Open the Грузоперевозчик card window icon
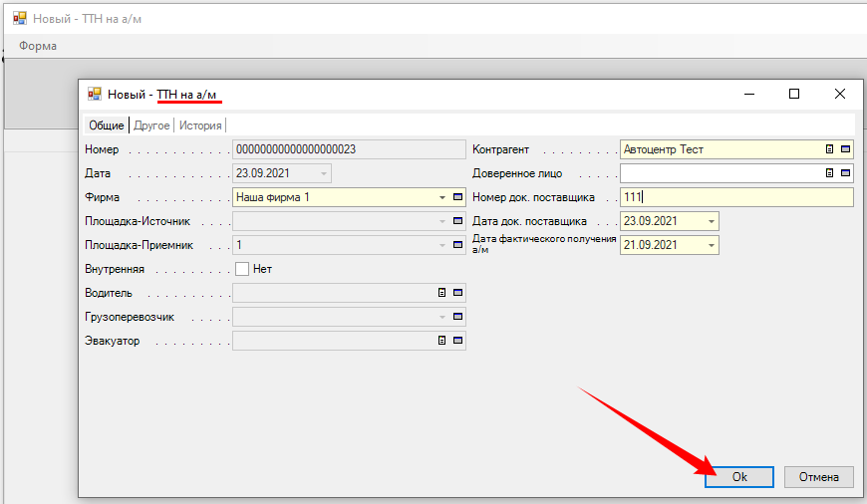867x504 pixels. pyautogui.click(x=458, y=317)
